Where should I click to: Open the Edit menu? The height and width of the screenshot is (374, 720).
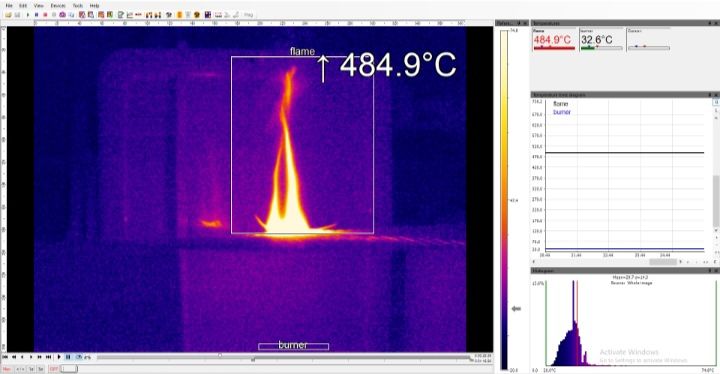pos(23,6)
